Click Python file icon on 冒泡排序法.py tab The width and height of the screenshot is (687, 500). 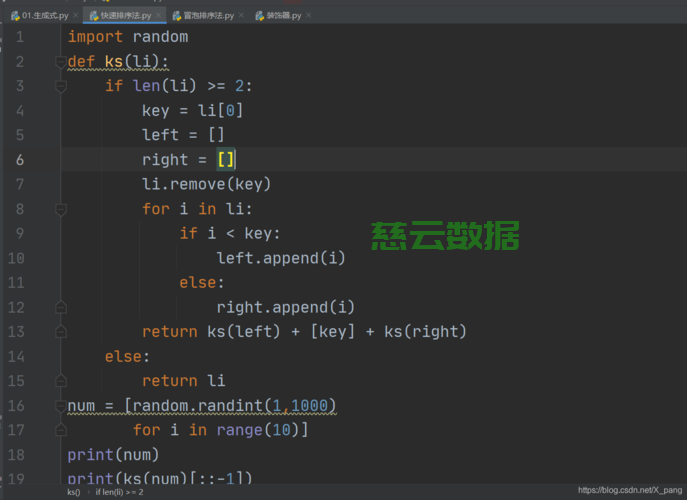click(x=176, y=16)
